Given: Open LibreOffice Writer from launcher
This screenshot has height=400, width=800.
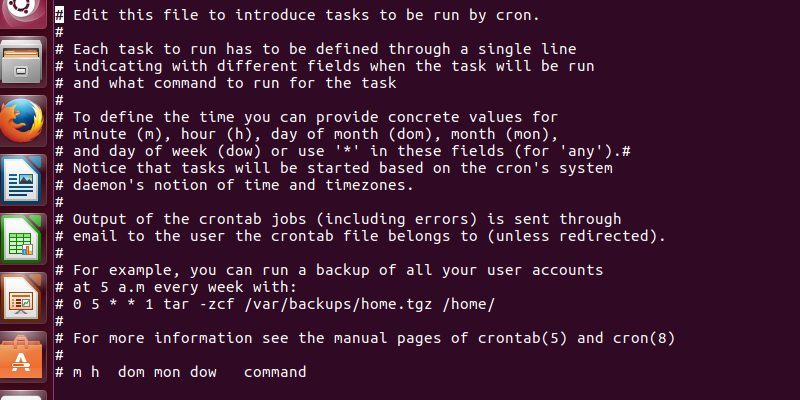Looking at the screenshot, I should 24,181.
